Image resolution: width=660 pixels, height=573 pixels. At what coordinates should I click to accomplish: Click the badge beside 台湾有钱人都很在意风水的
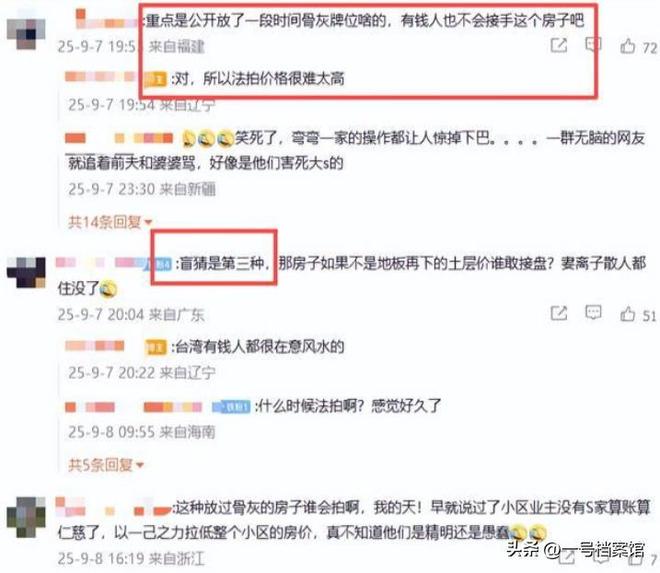[x=155, y=347]
